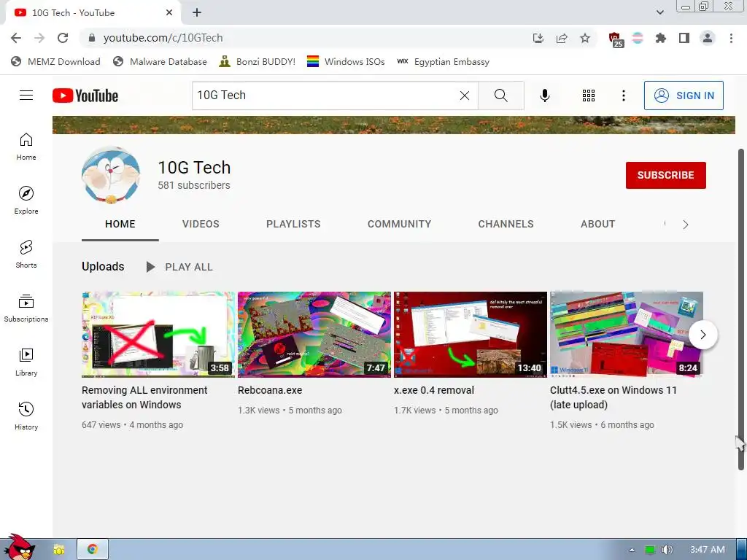The width and height of the screenshot is (747, 560).
Task: Open the taskbar file explorer icon
Action: [x=58, y=550]
